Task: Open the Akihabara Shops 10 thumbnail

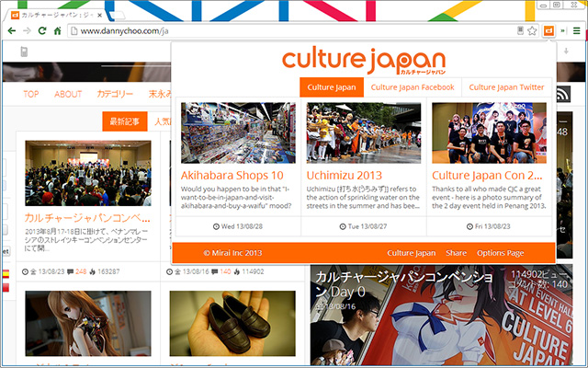Action: (238, 132)
